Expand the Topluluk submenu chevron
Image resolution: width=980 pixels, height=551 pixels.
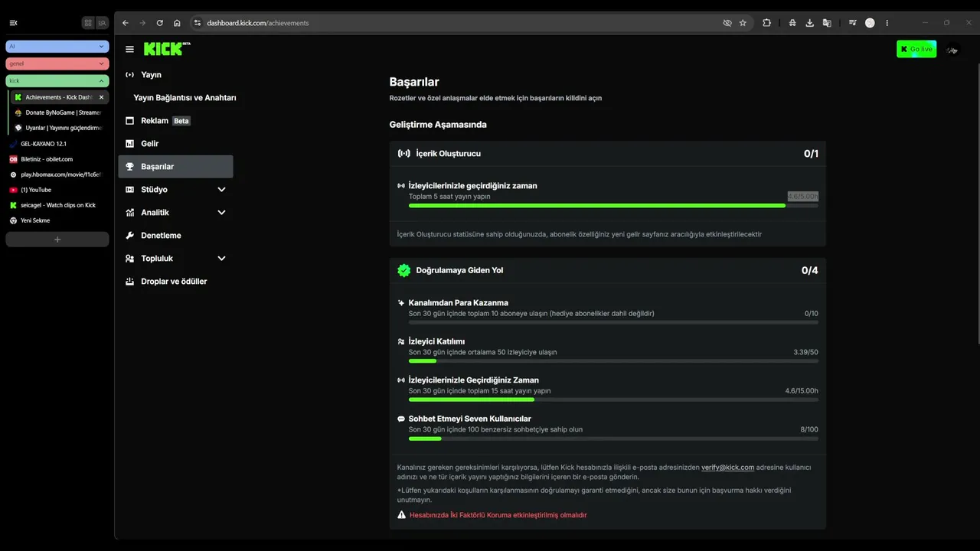tap(222, 259)
